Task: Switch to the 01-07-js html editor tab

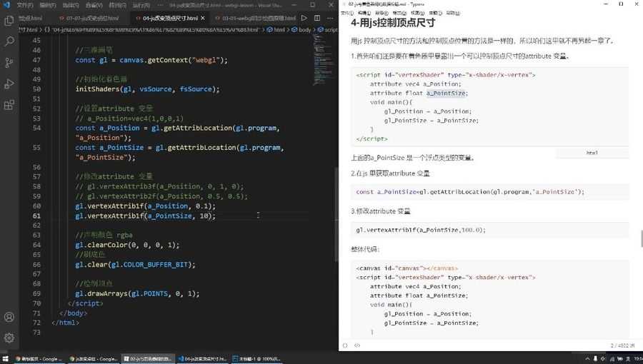Action: pos(89,18)
